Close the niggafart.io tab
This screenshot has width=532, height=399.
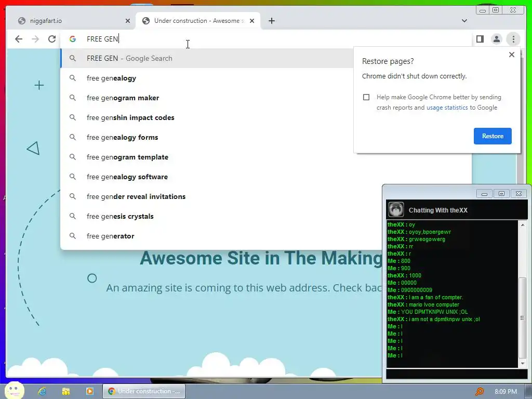click(x=128, y=21)
